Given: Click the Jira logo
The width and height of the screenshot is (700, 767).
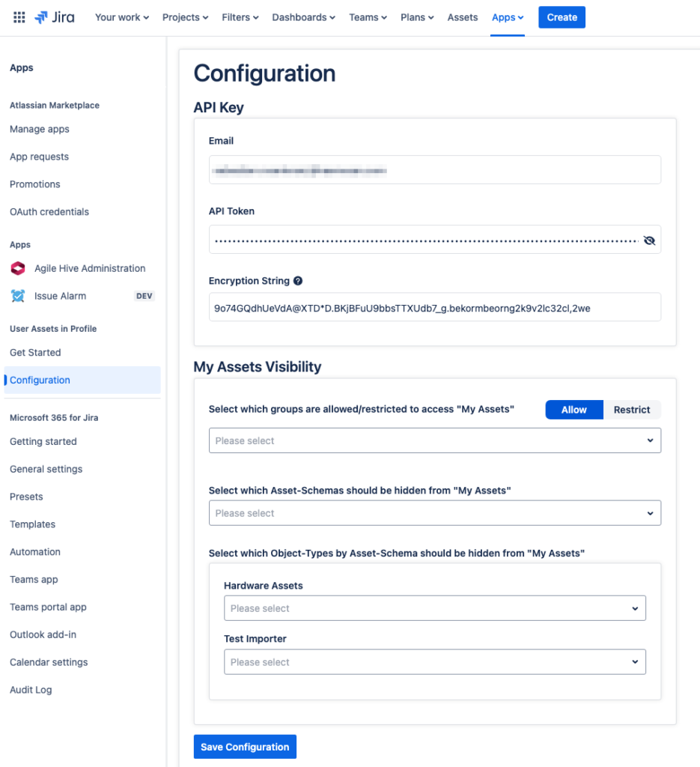Looking at the screenshot, I should point(55,17).
